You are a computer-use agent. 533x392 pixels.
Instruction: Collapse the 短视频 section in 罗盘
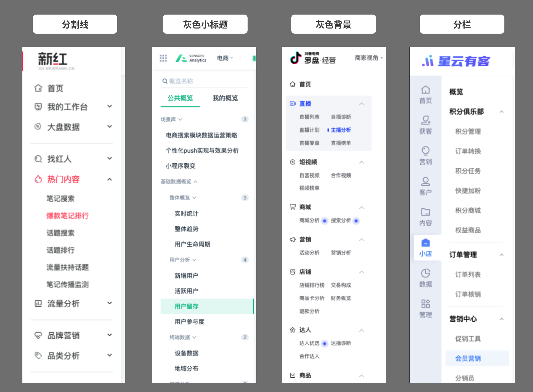pos(362,162)
